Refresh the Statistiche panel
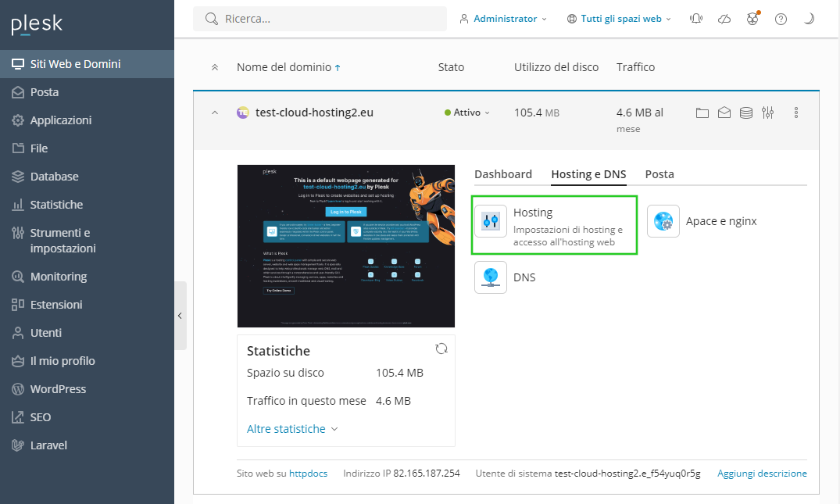 441,349
